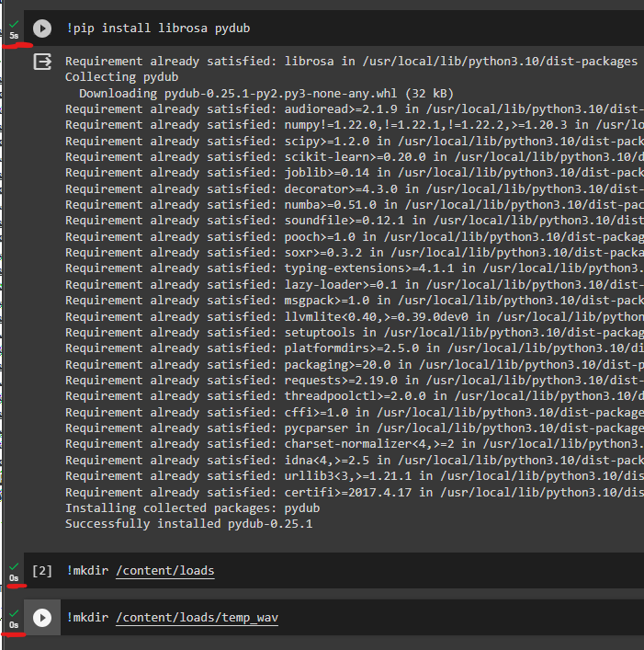
Task: Click the 'urllib3<3,>=1.21.1' requirement line
Action: [x=355, y=476]
